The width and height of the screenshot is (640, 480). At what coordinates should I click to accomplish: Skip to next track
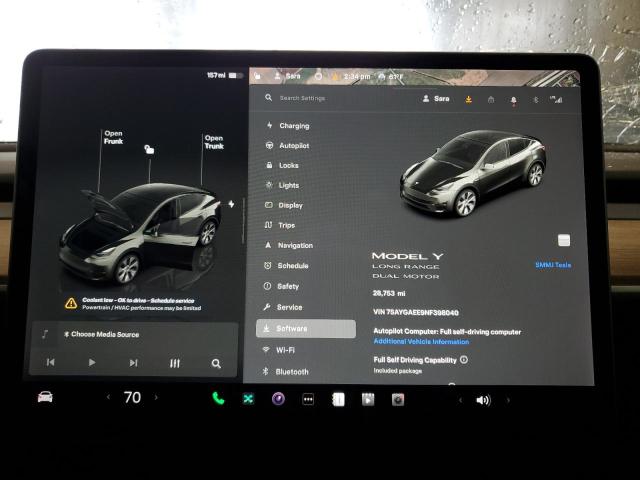[x=133, y=363]
